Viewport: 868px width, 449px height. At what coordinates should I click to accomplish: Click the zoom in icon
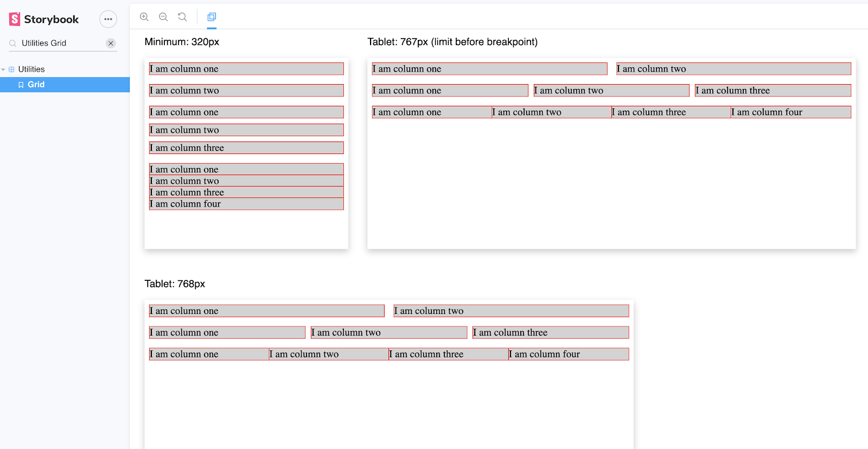144,17
